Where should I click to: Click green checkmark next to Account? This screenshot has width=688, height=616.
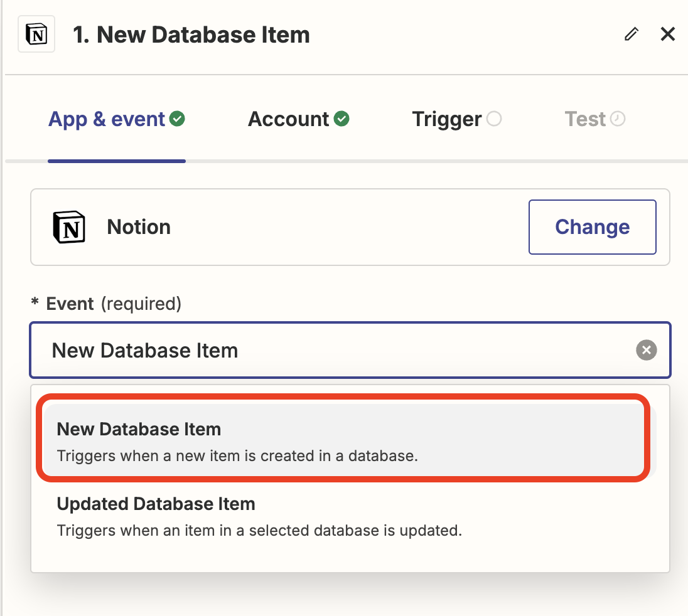coord(341,119)
